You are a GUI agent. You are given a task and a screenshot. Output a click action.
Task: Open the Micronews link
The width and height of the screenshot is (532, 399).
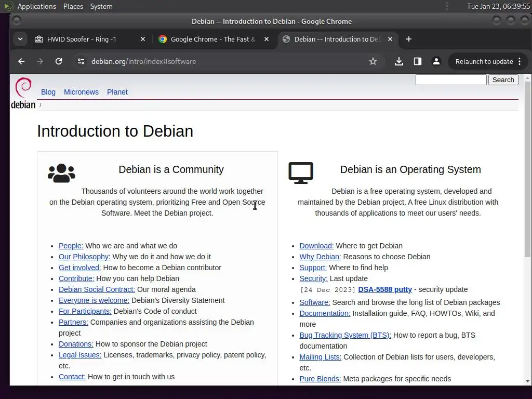click(82, 92)
